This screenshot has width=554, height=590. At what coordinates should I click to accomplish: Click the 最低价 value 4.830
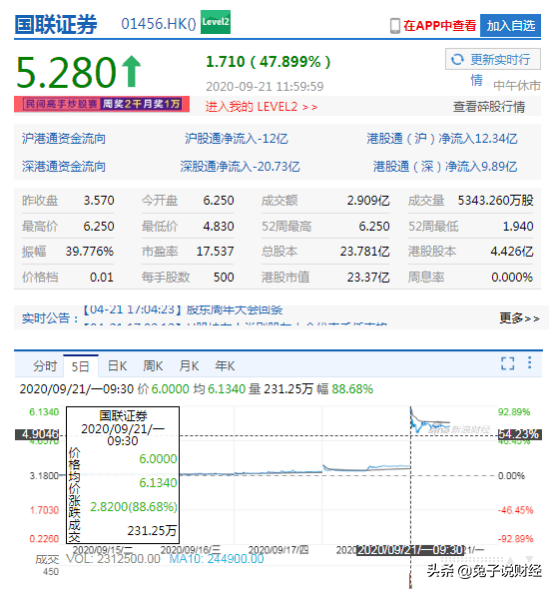[x=218, y=226]
